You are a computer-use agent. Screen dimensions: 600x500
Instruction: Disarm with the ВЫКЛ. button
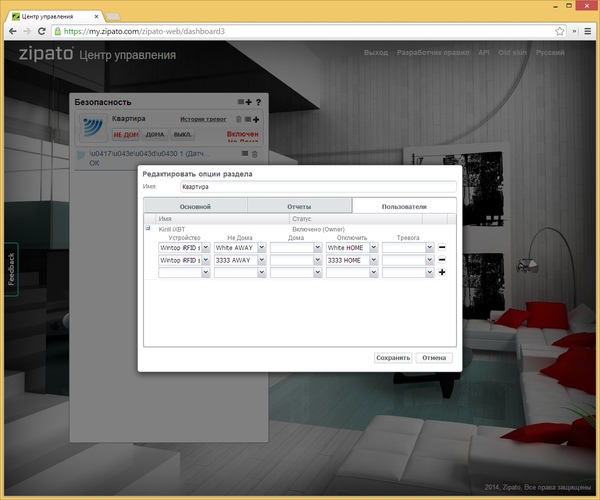pyautogui.click(x=183, y=135)
